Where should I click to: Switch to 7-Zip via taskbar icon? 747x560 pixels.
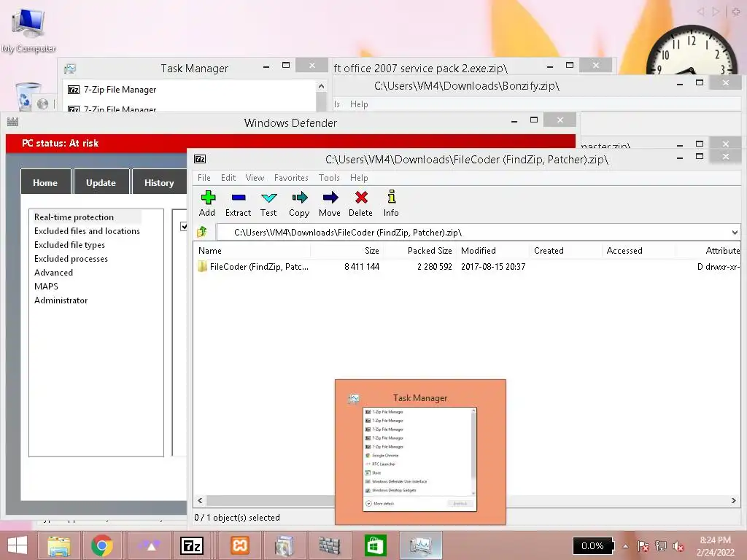point(192,545)
